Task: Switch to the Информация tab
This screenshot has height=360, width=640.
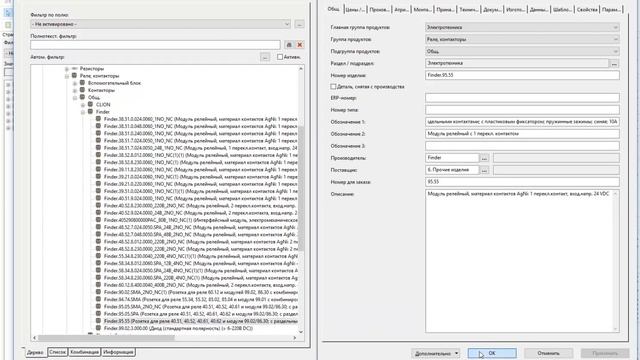Action: pos(118,352)
